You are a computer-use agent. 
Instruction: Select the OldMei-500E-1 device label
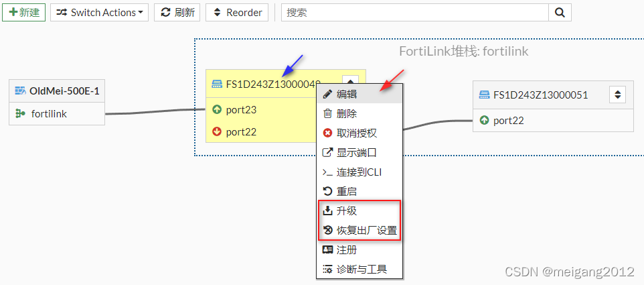pyautogui.click(x=64, y=91)
